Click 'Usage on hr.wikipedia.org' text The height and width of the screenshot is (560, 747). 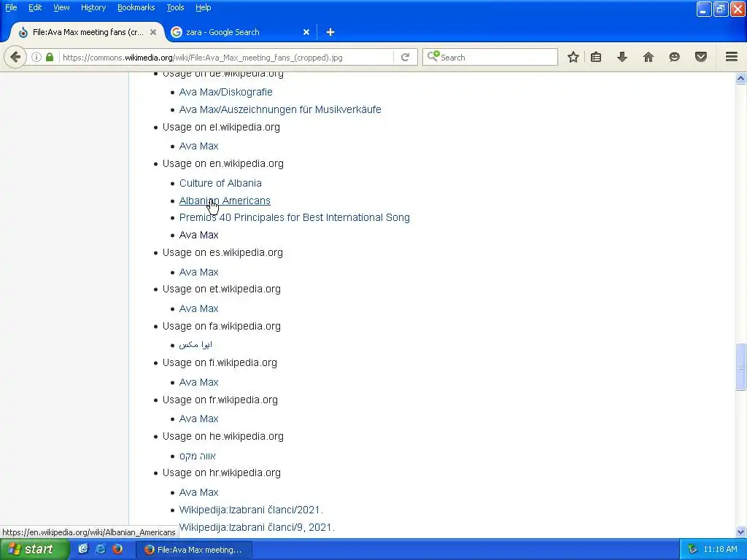222,472
